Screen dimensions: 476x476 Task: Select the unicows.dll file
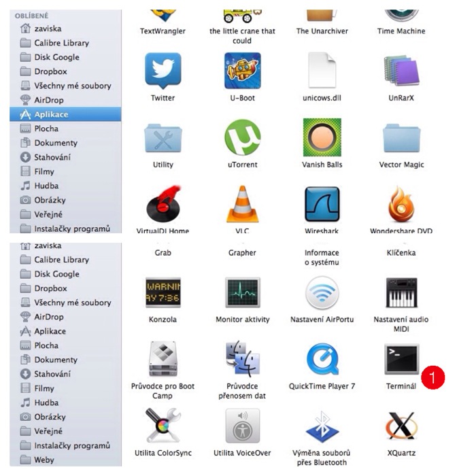[322, 71]
